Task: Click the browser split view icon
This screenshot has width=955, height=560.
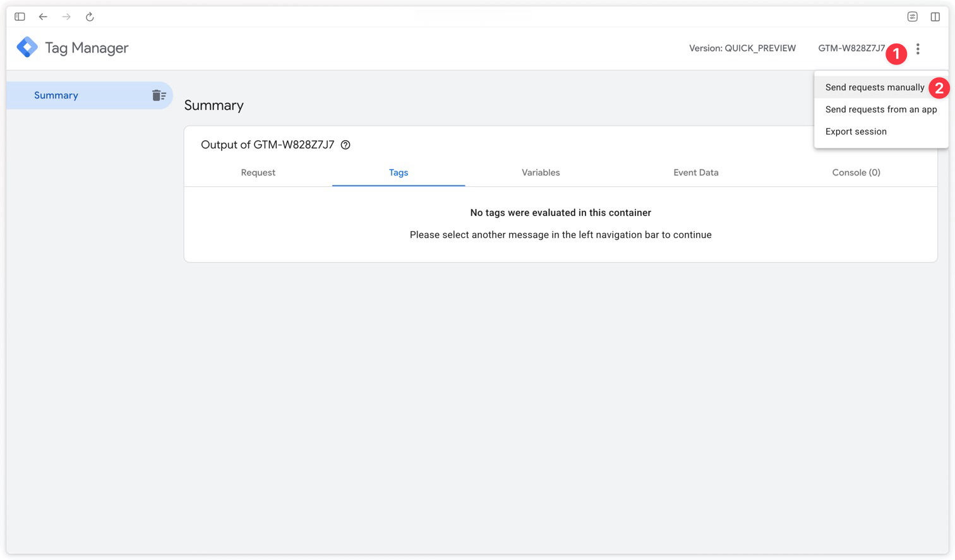Action: pos(935,17)
